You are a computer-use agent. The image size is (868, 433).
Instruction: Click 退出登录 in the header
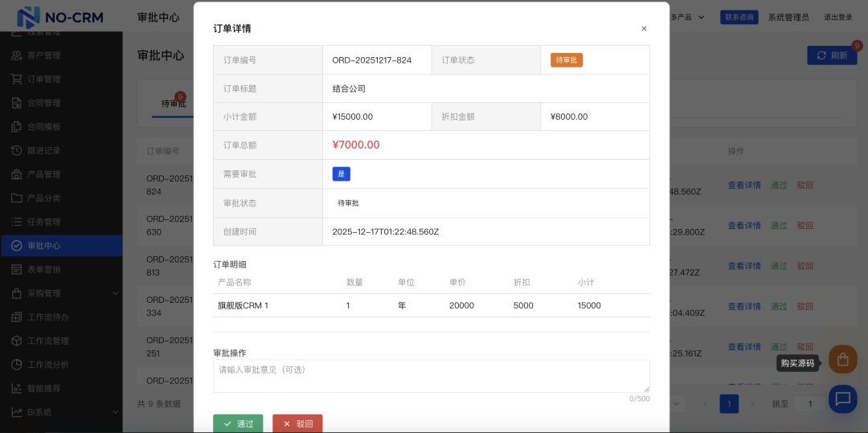tap(838, 17)
